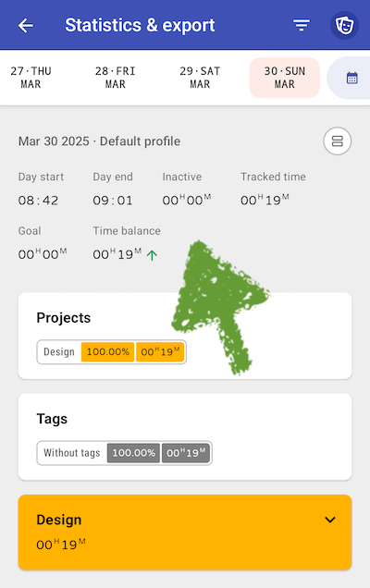Screen dimensions: 370x588
Task: Click the Without tags chip
Action: coord(71,453)
